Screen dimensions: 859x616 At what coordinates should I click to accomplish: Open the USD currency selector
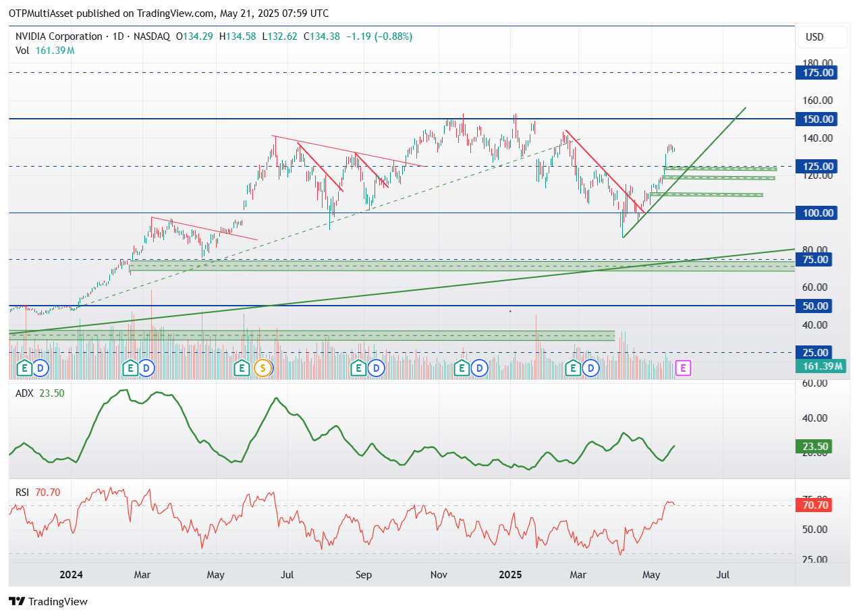click(x=821, y=37)
